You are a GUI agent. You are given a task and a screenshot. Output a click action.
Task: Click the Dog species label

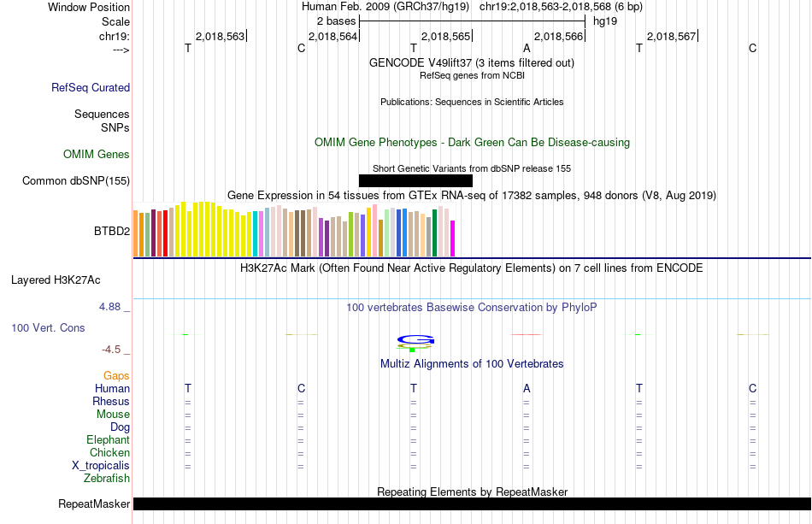coord(121,427)
